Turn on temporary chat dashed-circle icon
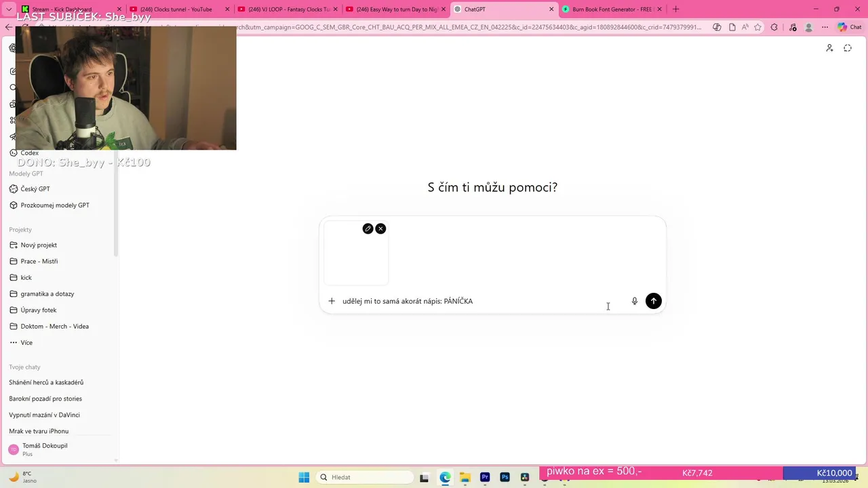This screenshot has width=868, height=488. [848, 48]
